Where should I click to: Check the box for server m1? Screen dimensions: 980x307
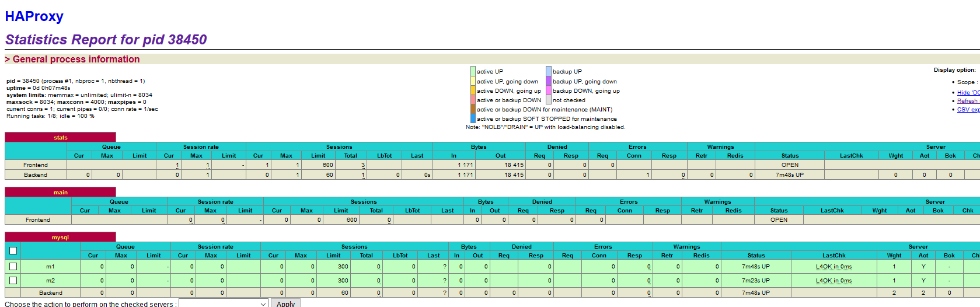(13, 266)
